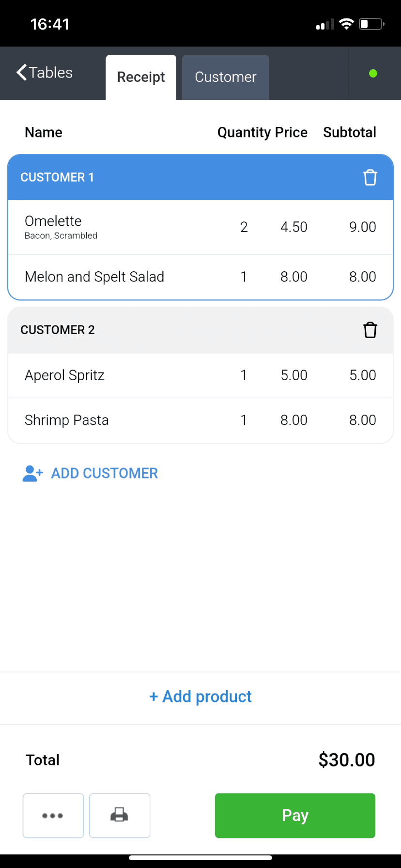Open the three-dots more options button

(x=53, y=815)
